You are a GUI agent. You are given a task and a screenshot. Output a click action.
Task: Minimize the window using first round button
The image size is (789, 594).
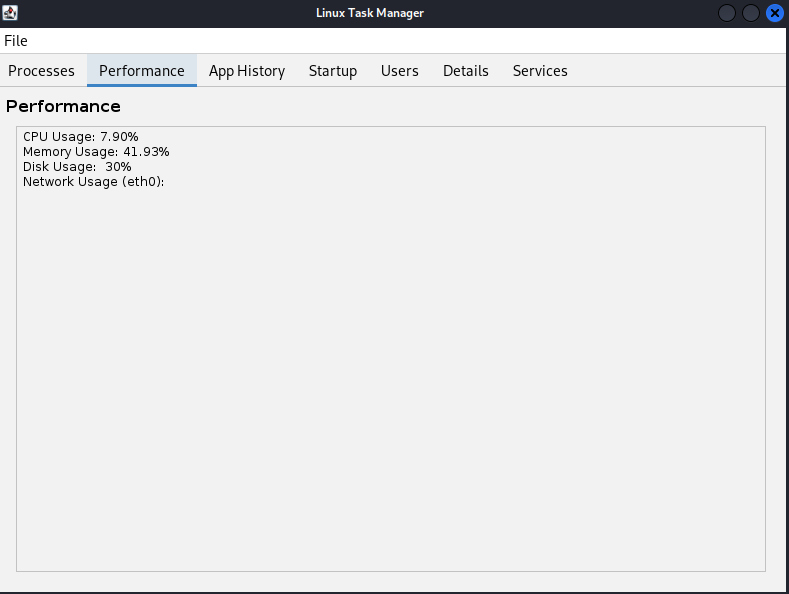point(727,13)
